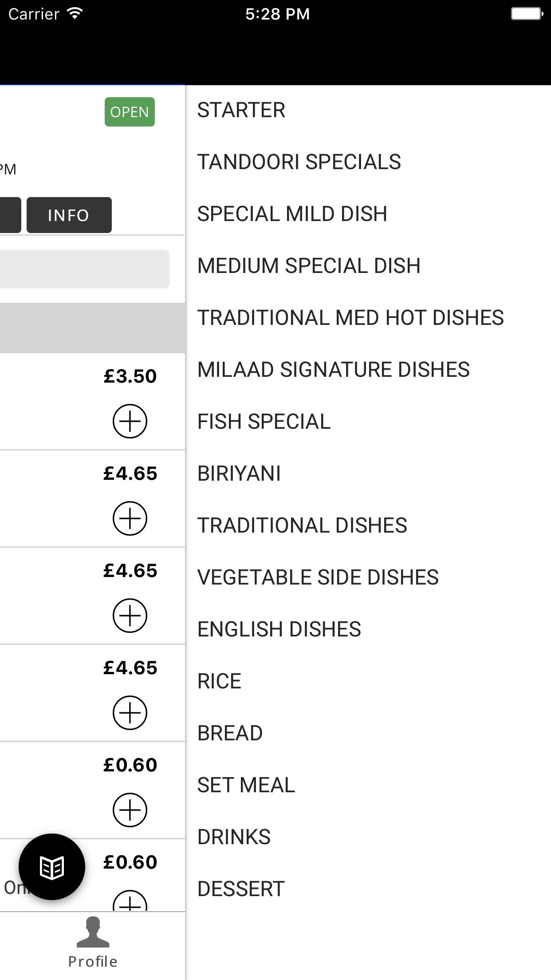Viewport: 551px width, 980px height.
Task: Tap the Wi-Fi status icon
Action: 75,14
